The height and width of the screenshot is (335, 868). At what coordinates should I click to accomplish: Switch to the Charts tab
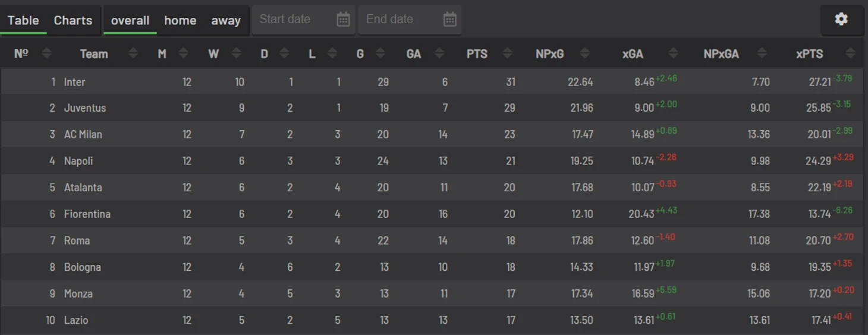pyautogui.click(x=73, y=20)
